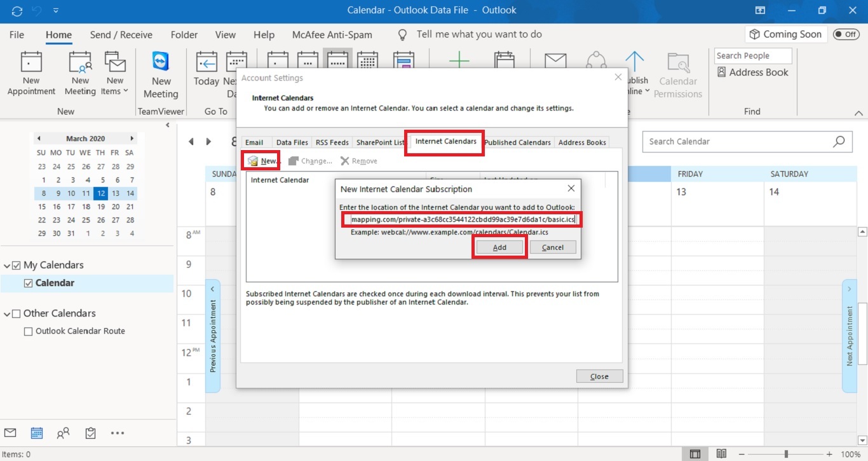Click the Next Appointment side tab
868x461 pixels.
(x=850, y=336)
